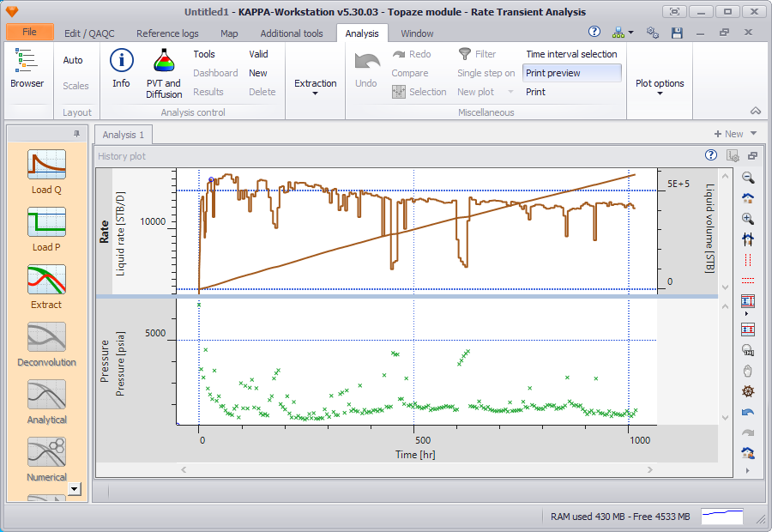Click the save floppy disk icon
The height and width of the screenshot is (532, 772).
point(677,33)
